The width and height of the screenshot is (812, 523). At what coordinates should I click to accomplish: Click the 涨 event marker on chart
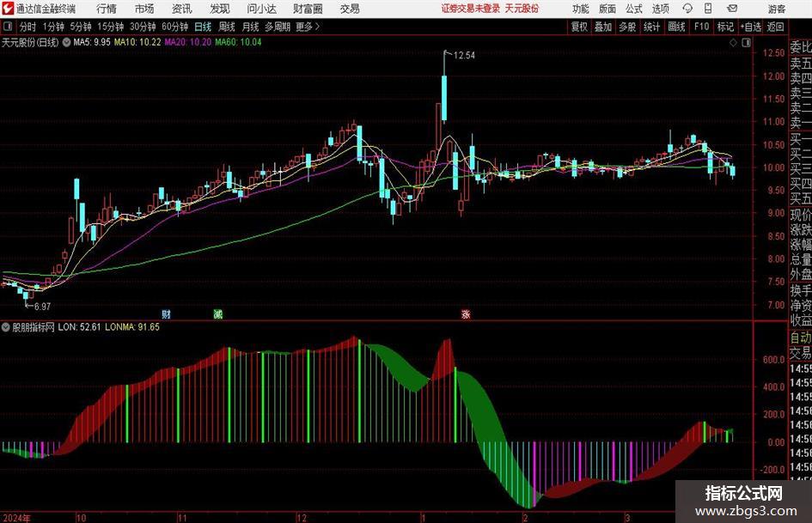(x=466, y=314)
